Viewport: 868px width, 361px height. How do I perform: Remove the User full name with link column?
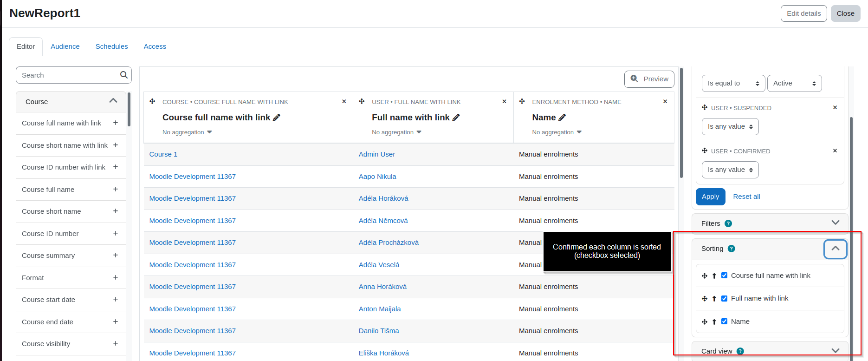click(504, 101)
